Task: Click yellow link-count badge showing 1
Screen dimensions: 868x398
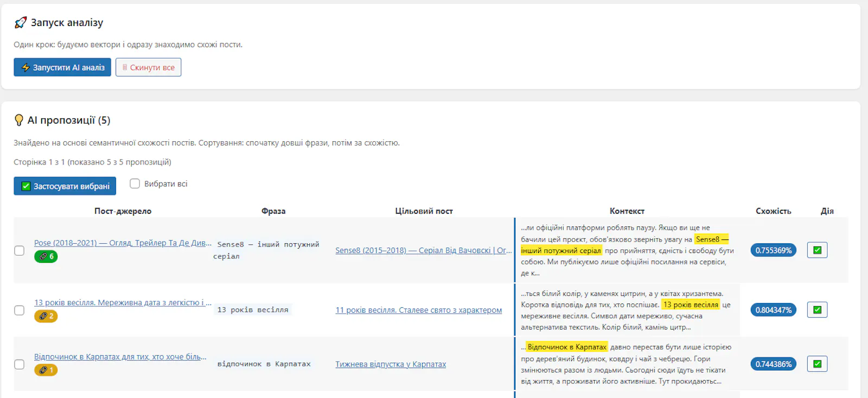Action: point(46,370)
